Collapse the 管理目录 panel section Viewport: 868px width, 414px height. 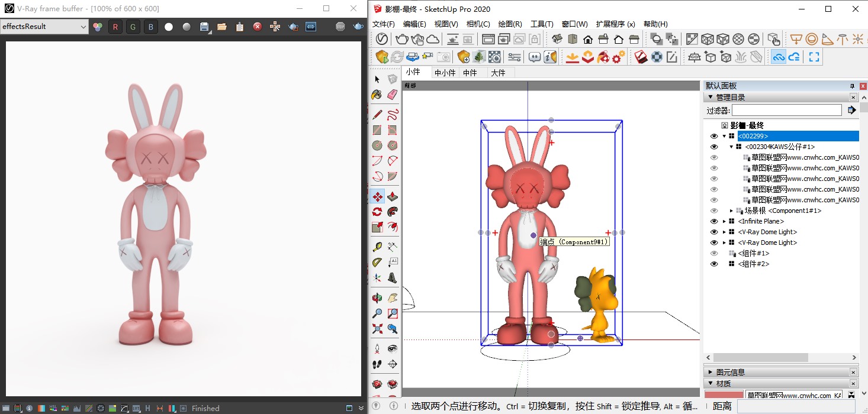(x=710, y=97)
